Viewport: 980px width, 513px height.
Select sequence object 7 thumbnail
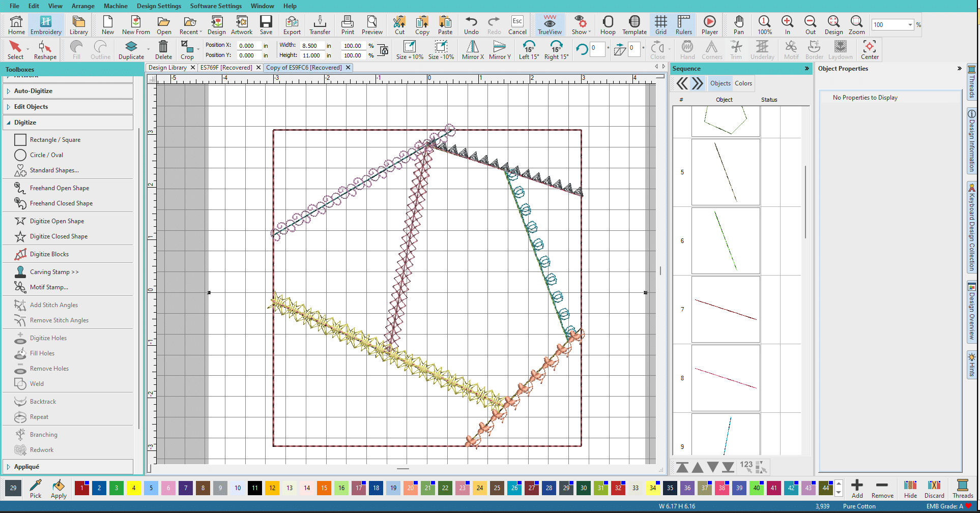click(726, 309)
